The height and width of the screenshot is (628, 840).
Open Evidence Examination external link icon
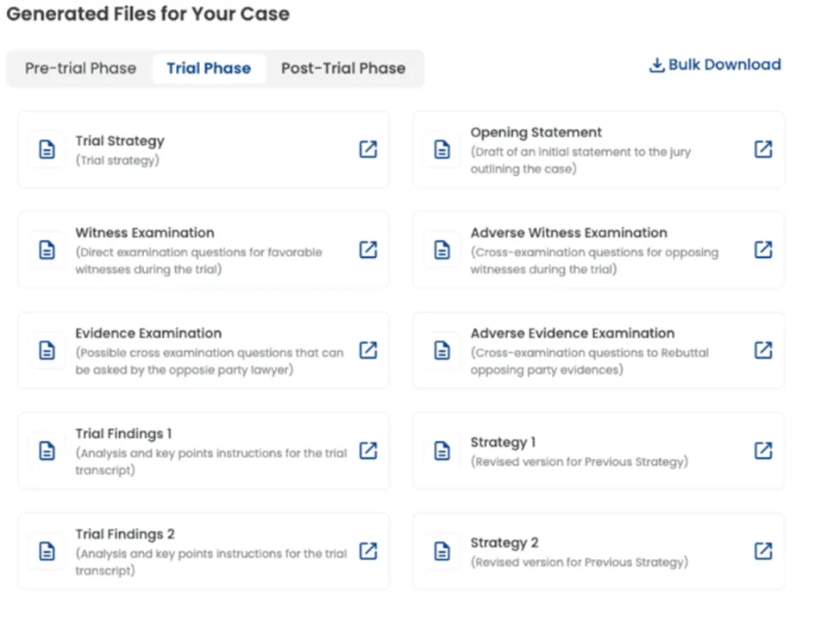pyautogui.click(x=368, y=350)
